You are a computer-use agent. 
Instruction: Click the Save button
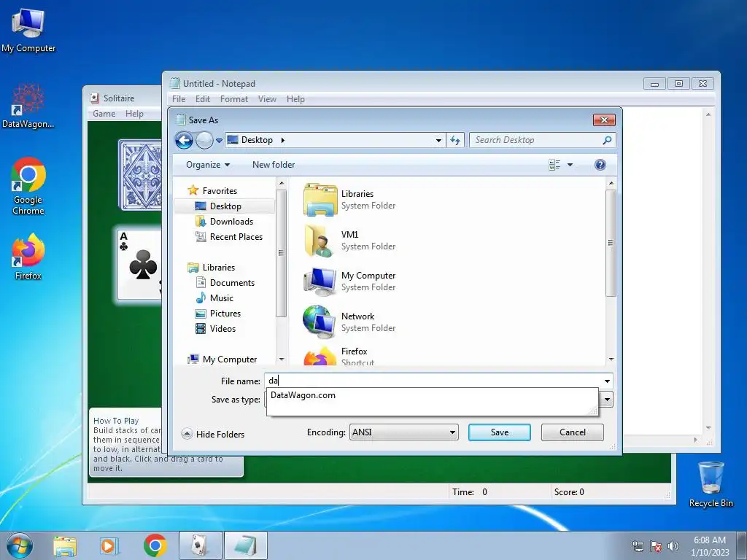pyautogui.click(x=499, y=432)
